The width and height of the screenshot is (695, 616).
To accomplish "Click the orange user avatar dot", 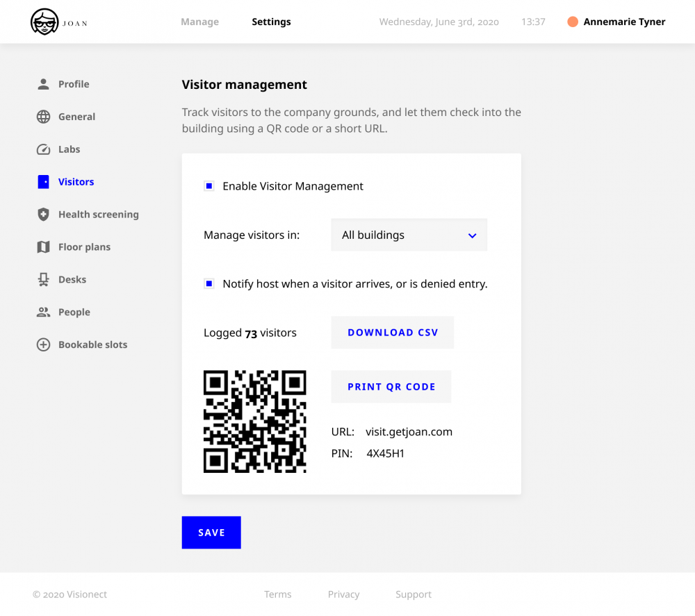I will [x=573, y=22].
